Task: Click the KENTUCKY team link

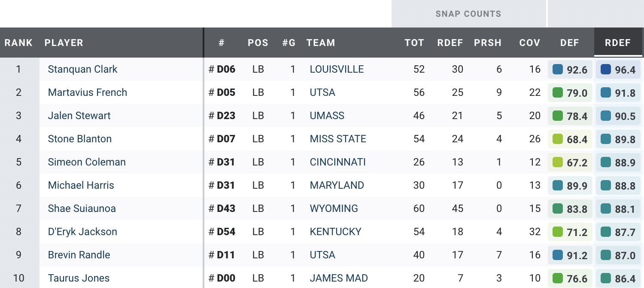Action: tap(335, 232)
